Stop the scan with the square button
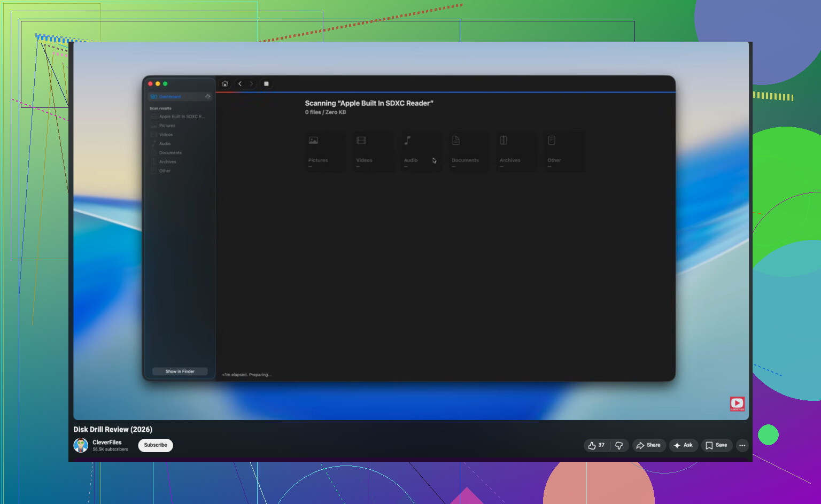The image size is (821, 504). [x=266, y=84]
